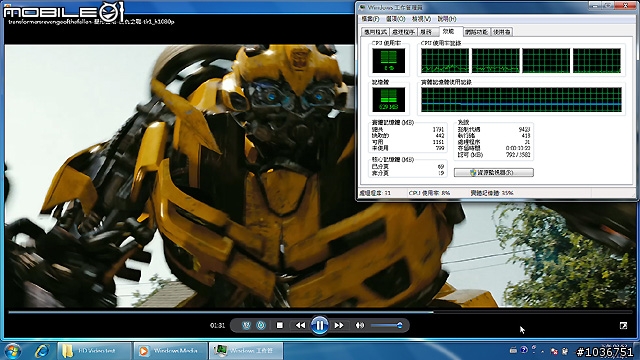
Task: Switch to the 使用者 tab
Action: [x=502, y=32]
